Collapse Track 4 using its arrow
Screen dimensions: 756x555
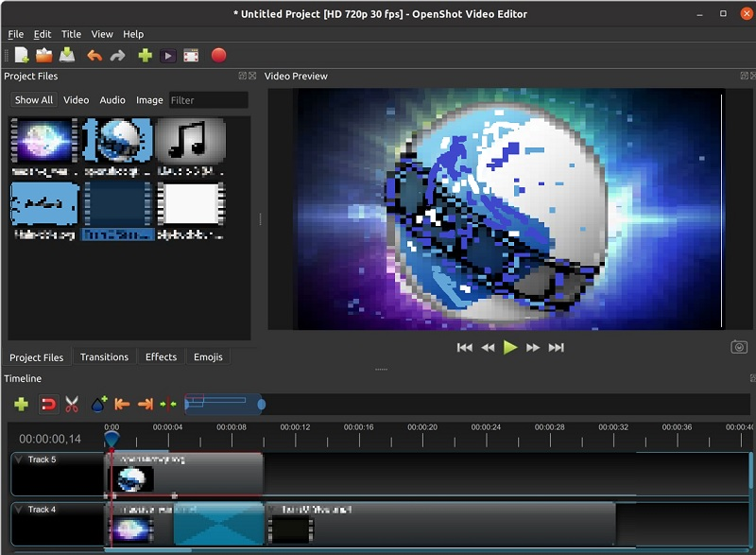[x=19, y=510]
